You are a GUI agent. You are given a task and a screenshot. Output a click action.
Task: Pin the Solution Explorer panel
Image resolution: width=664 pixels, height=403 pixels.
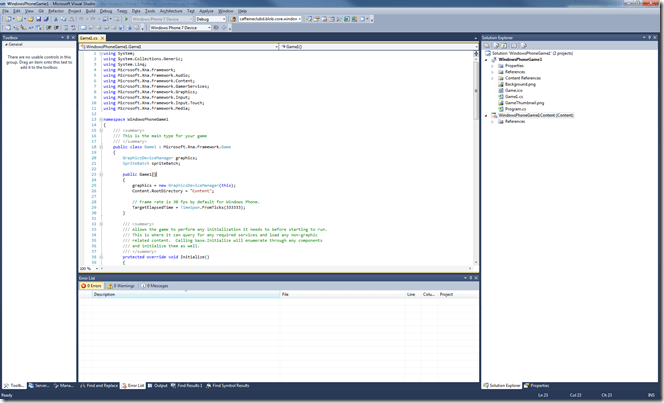[650, 38]
